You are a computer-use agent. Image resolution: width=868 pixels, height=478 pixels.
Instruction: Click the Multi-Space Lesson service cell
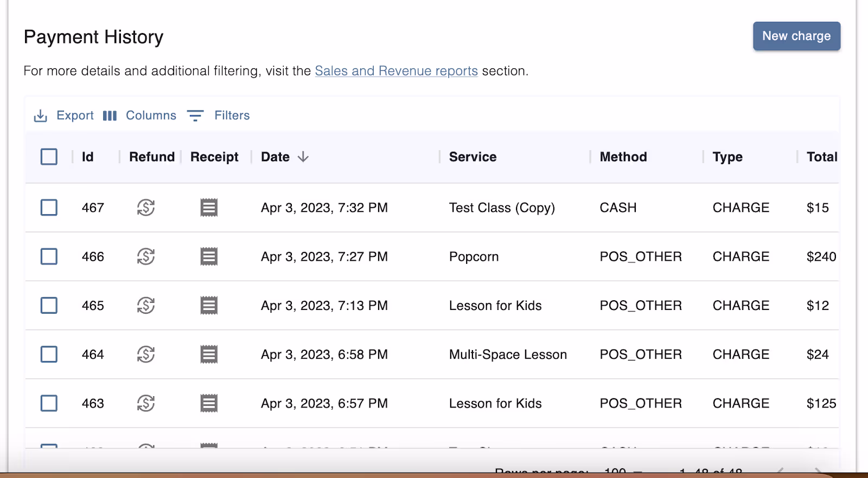(508, 354)
